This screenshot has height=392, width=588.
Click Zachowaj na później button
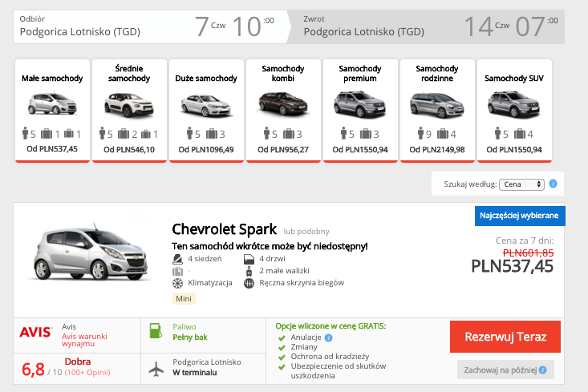tap(505, 370)
